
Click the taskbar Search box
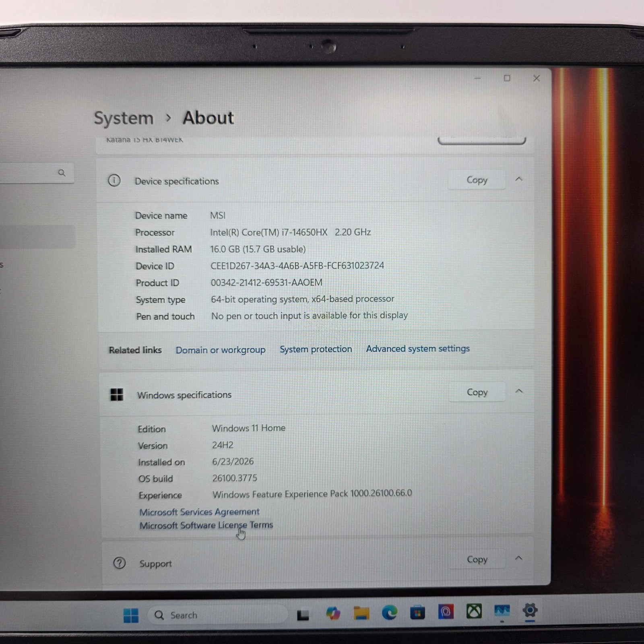(x=217, y=615)
